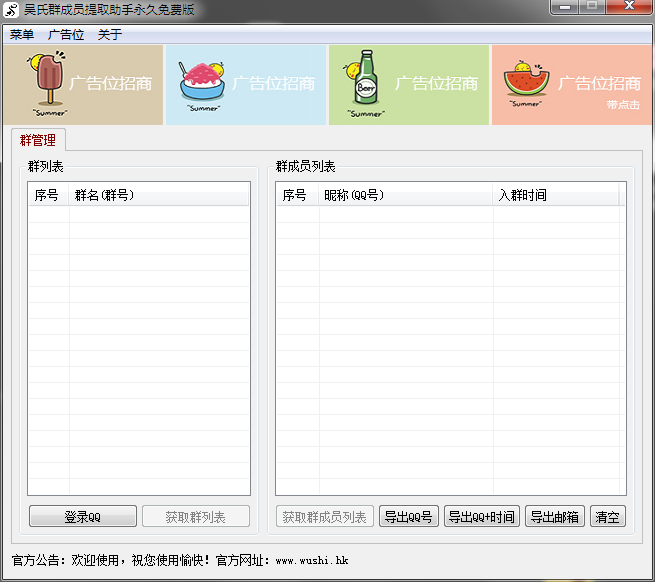Click the 群名(群号) column header

pos(159,195)
